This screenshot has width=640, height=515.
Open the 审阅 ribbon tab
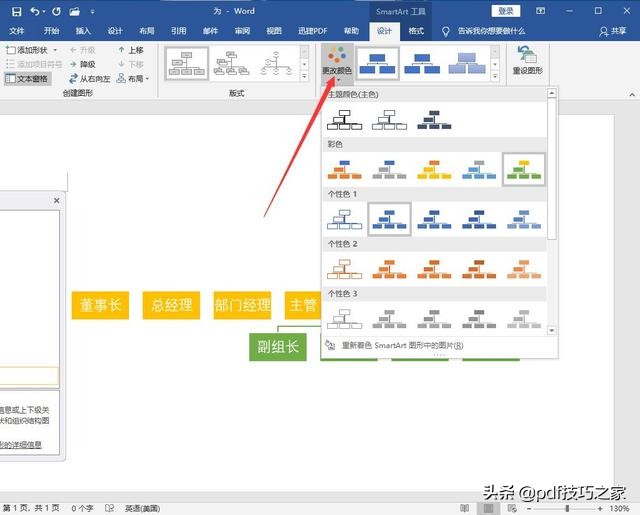point(242,31)
